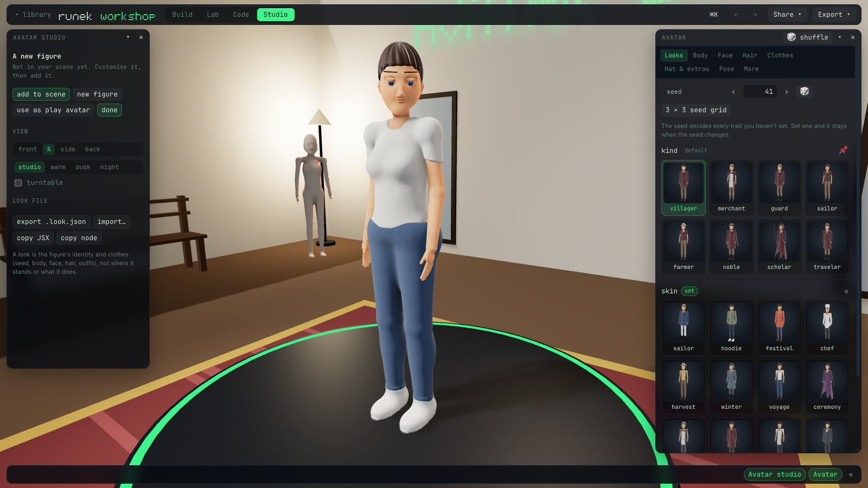Open the Face tab
The width and height of the screenshot is (868, 488).
(x=725, y=55)
